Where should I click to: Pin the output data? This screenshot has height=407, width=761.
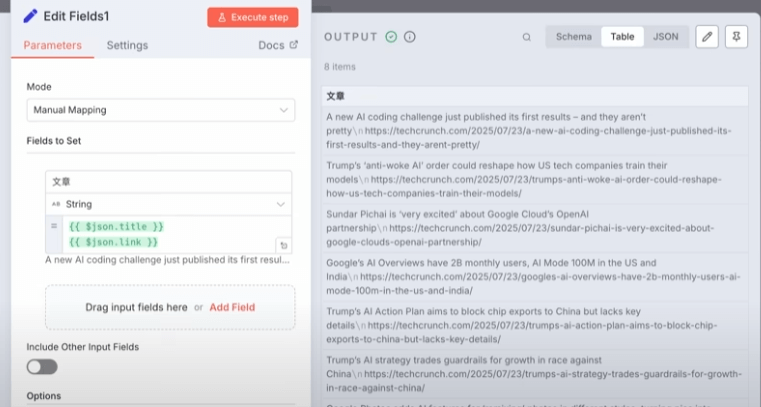pyautogui.click(x=738, y=37)
